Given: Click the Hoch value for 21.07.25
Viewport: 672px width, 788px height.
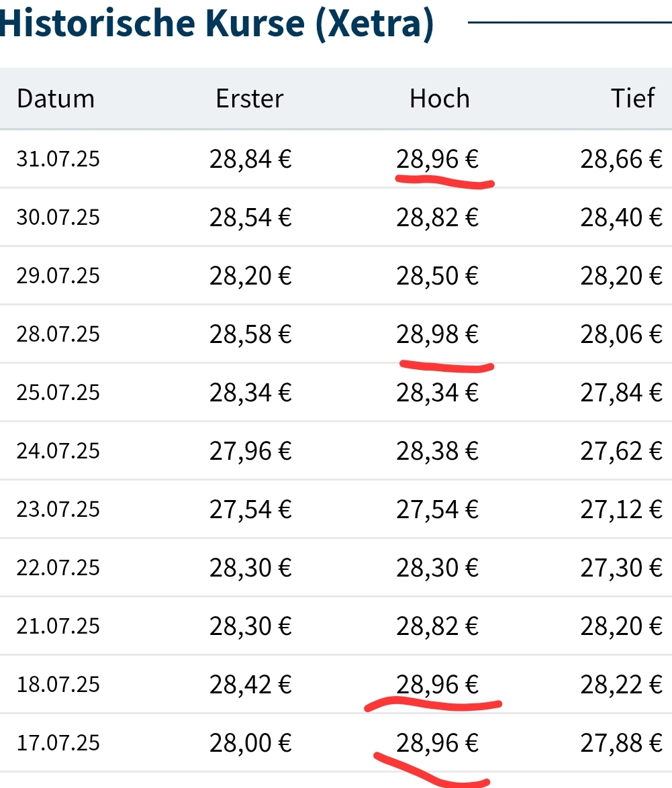Looking at the screenshot, I should point(437,626).
